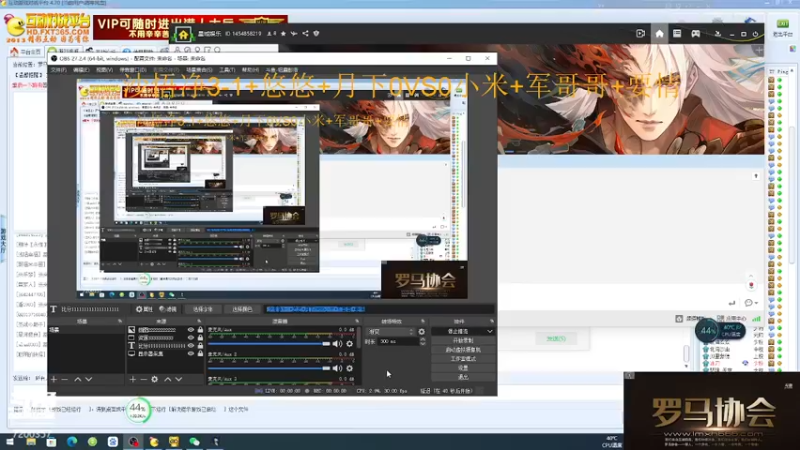Open the Tools menu in OBS
Viewport: 800px width, 450px height.
227,70
